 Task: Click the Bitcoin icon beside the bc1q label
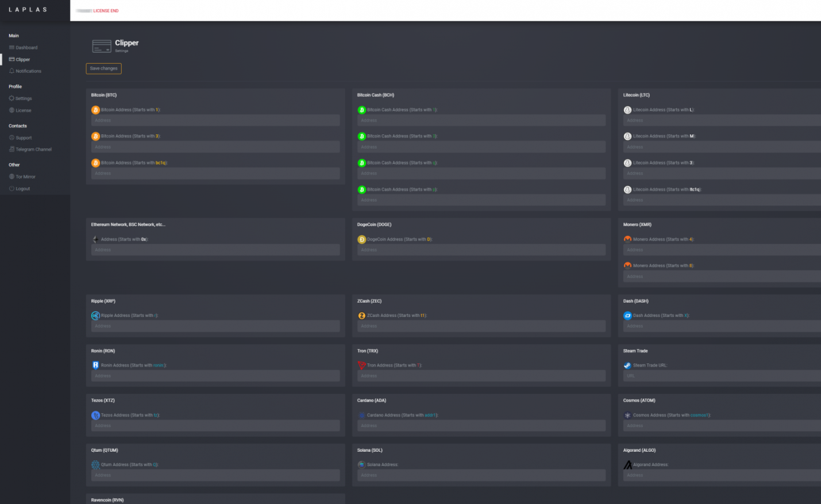tap(95, 163)
